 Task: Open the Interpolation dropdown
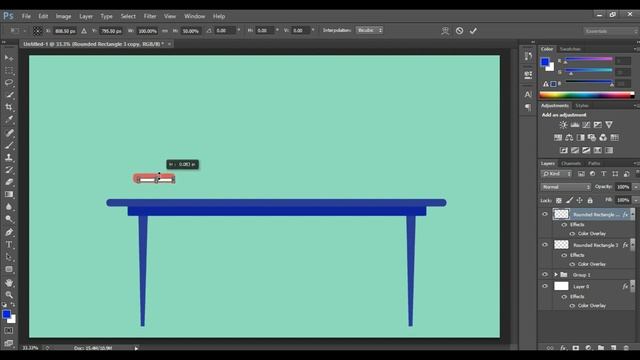point(369,30)
